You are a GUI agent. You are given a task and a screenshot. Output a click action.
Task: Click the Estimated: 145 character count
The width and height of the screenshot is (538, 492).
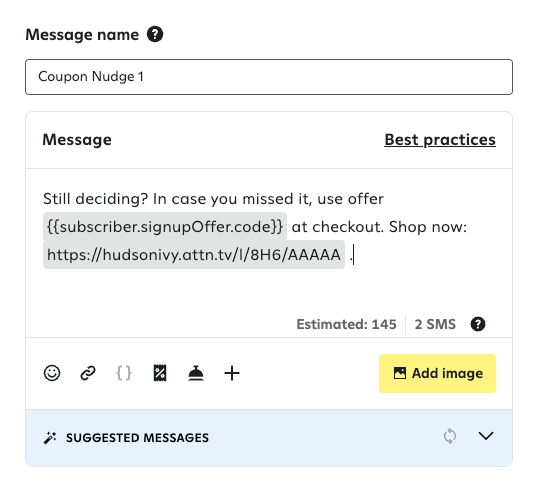(347, 324)
